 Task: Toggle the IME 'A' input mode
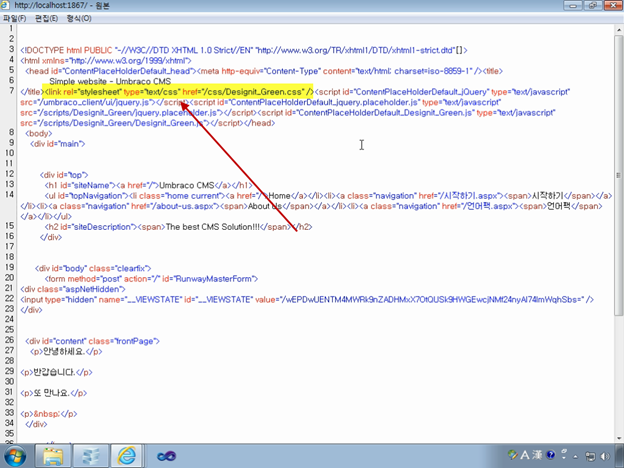click(x=525, y=454)
